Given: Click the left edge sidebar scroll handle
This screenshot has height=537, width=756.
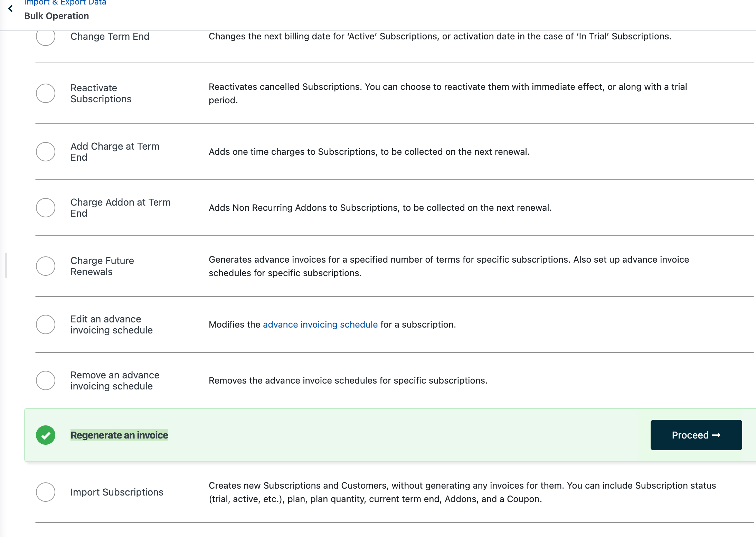Looking at the screenshot, I should click(6, 265).
